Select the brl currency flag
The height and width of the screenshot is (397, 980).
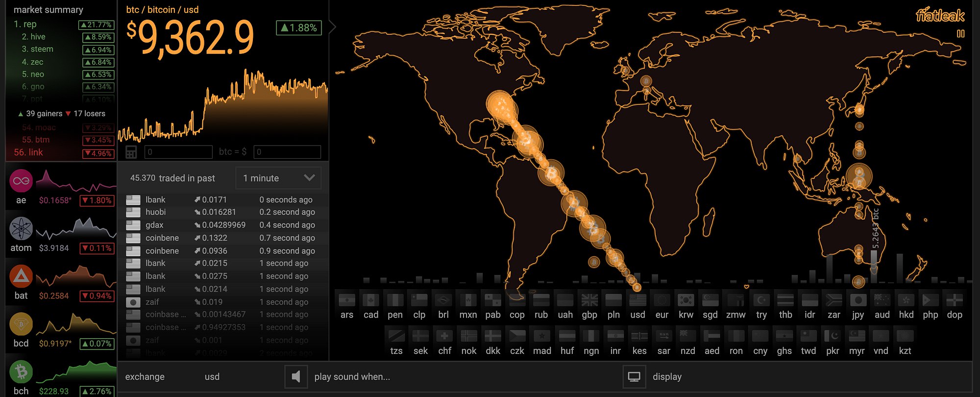(443, 300)
